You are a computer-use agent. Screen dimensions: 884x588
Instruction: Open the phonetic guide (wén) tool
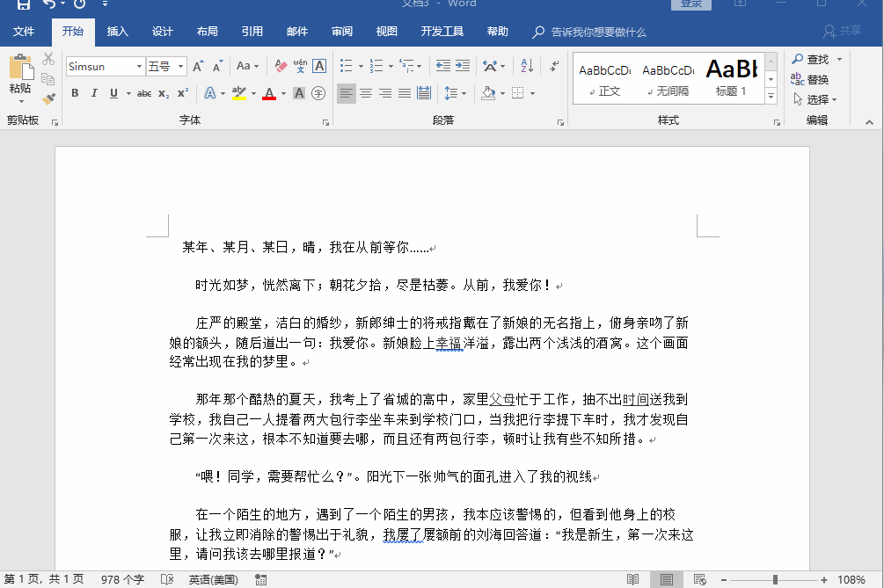300,67
